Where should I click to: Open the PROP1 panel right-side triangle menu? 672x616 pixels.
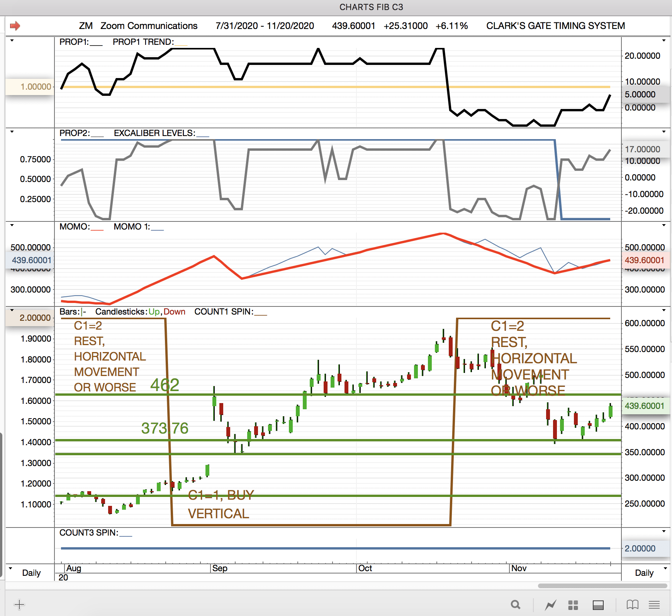664,41
